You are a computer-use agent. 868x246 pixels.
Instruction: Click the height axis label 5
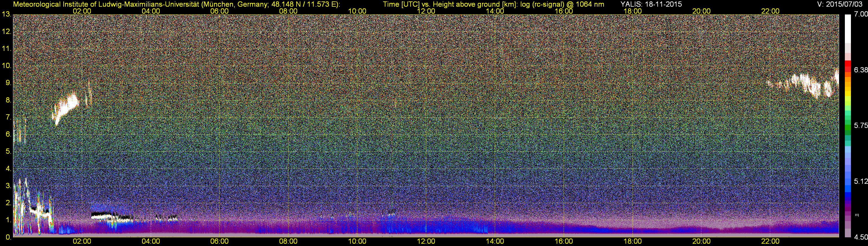pyautogui.click(x=8, y=152)
